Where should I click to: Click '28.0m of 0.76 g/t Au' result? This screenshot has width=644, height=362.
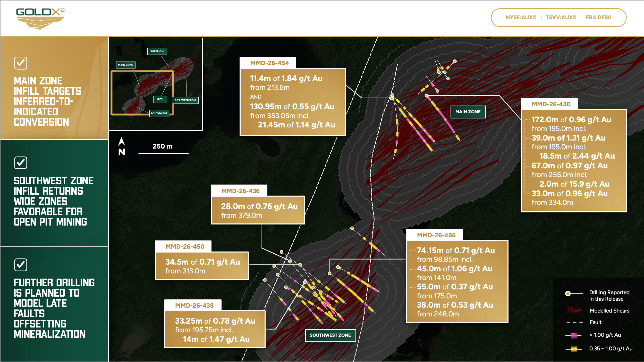[x=259, y=206]
